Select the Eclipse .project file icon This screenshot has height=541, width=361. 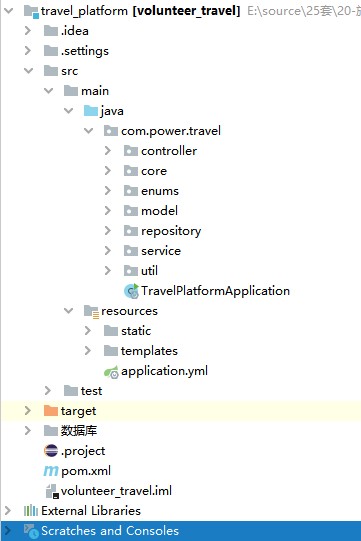(x=51, y=451)
